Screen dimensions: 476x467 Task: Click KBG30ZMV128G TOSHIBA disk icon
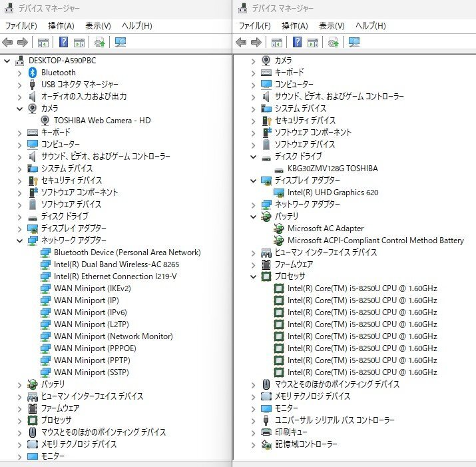(x=279, y=169)
